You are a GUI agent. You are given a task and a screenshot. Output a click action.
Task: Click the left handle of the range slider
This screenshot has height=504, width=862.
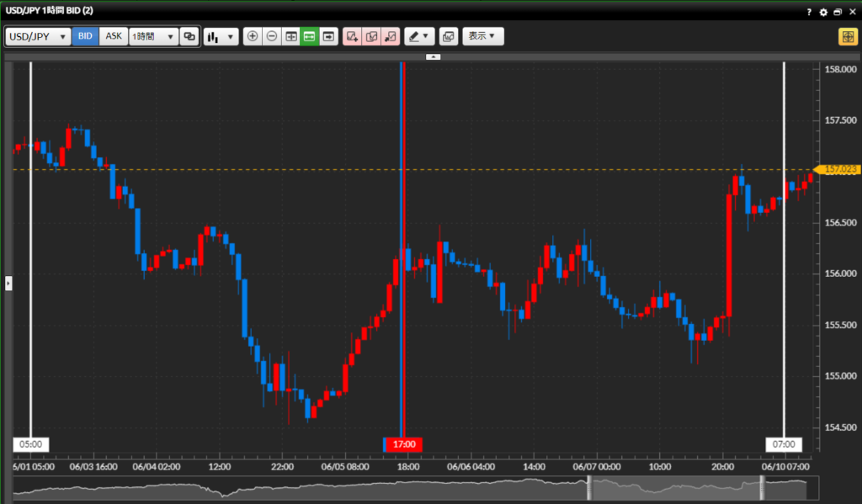590,487
